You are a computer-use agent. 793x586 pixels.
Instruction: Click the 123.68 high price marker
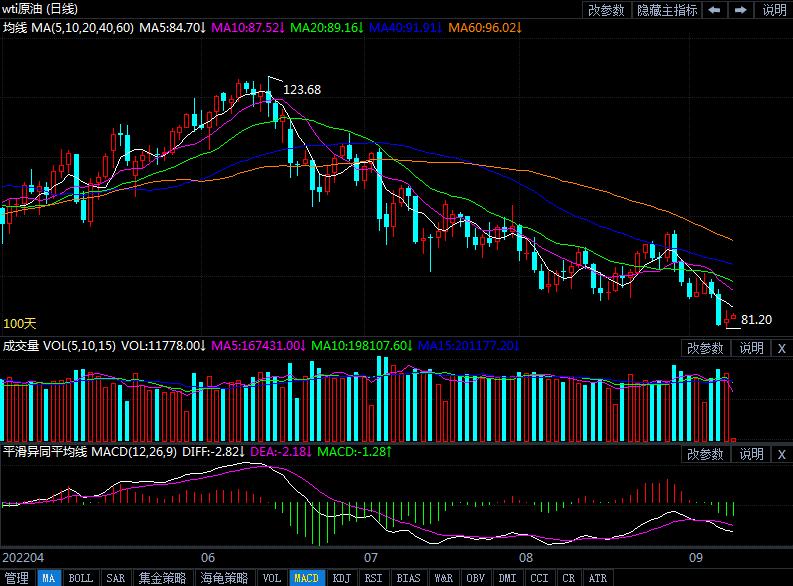pyautogui.click(x=302, y=90)
